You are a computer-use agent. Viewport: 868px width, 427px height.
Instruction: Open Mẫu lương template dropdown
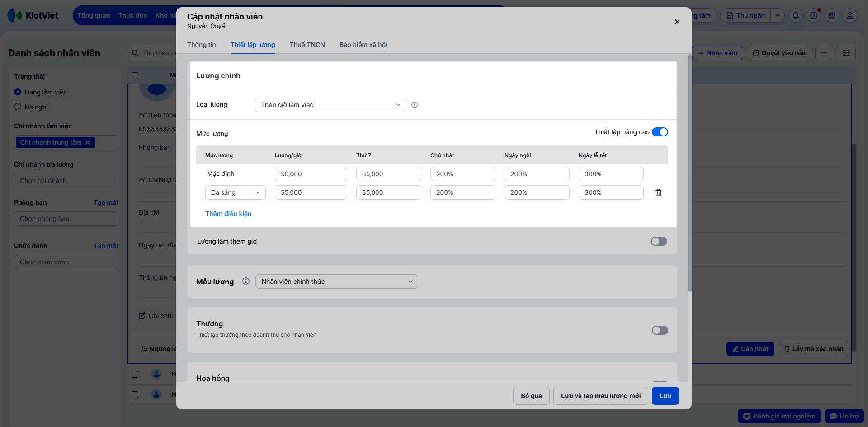coord(337,282)
